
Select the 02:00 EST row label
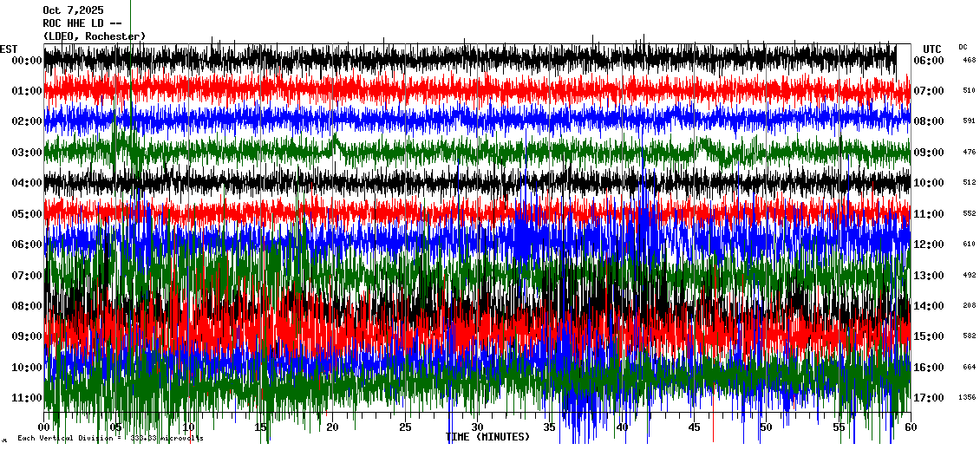(x=26, y=122)
